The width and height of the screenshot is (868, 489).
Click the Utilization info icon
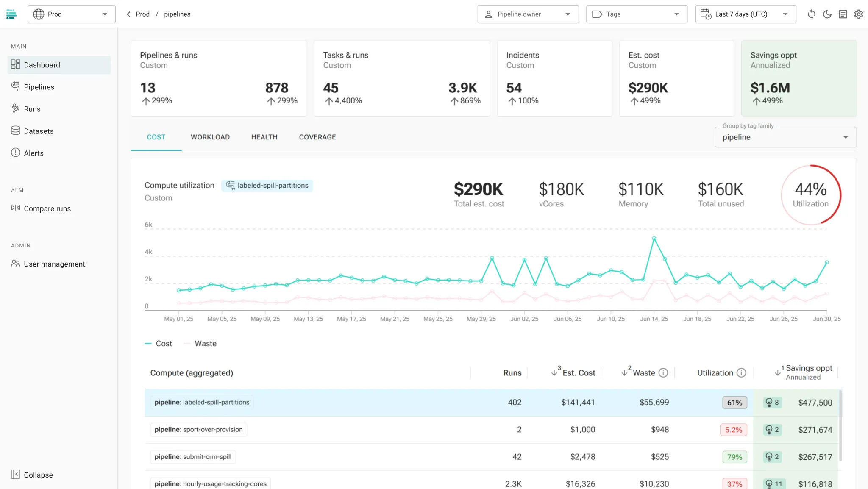pyautogui.click(x=741, y=373)
